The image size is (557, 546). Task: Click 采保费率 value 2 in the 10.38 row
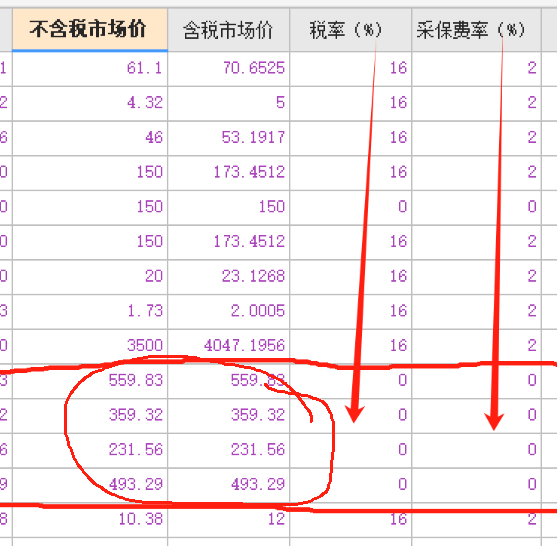[x=476, y=519]
